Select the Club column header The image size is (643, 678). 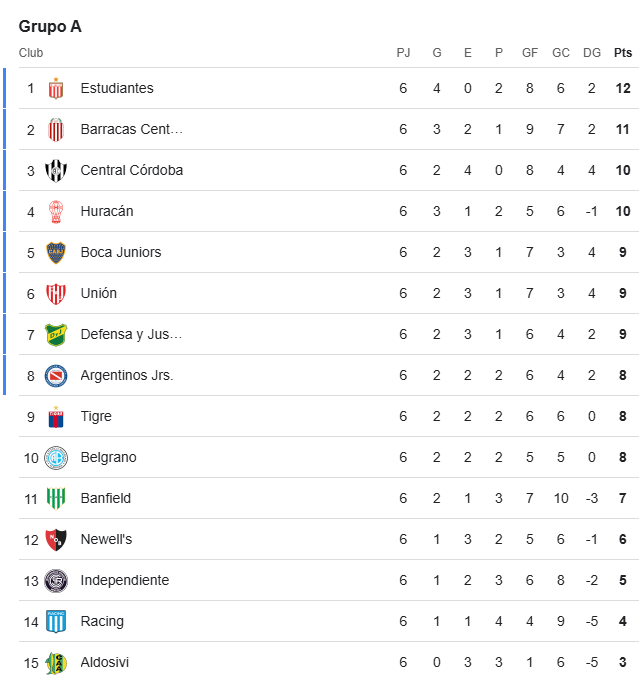click(x=31, y=53)
